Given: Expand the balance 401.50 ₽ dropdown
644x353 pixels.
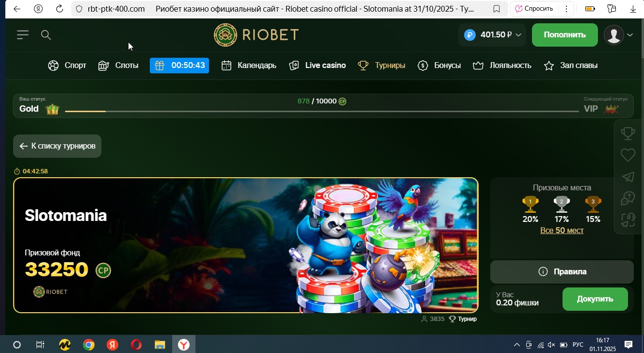Looking at the screenshot, I should pyautogui.click(x=492, y=35).
